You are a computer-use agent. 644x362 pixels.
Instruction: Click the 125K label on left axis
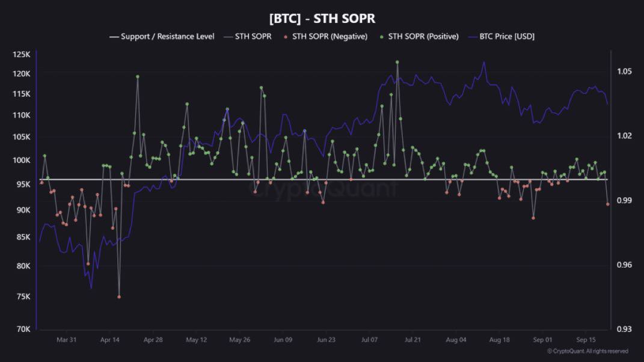tap(21, 55)
